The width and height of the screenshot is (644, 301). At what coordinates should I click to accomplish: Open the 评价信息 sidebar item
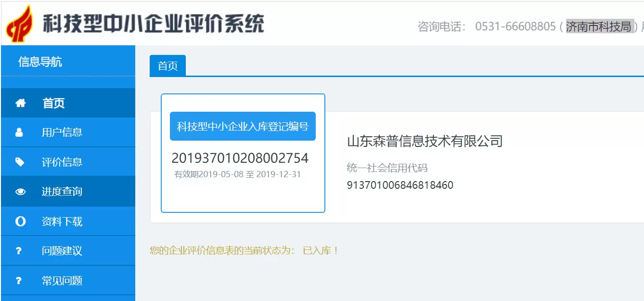point(68,162)
